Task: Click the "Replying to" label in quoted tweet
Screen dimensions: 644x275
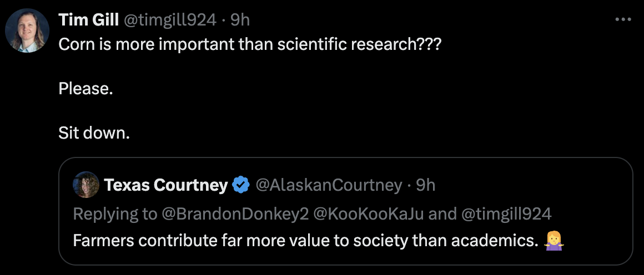Action: click(x=115, y=213)
